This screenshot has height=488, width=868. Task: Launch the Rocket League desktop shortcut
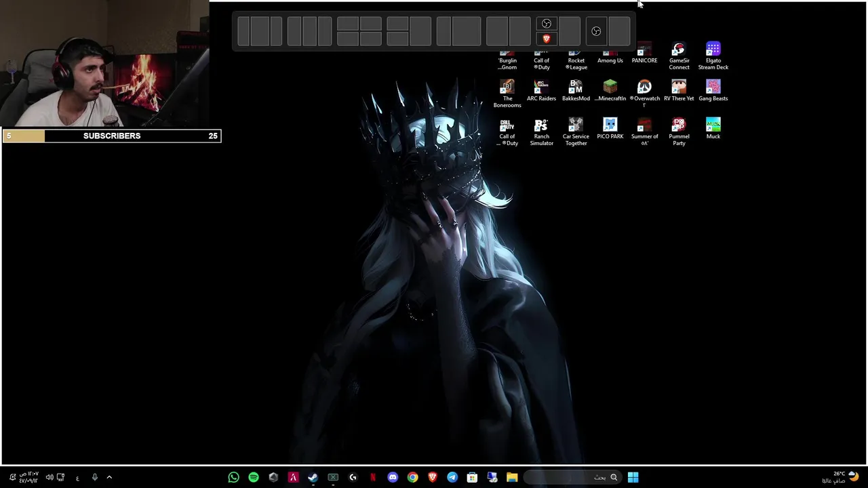click(x=576, y=60)
